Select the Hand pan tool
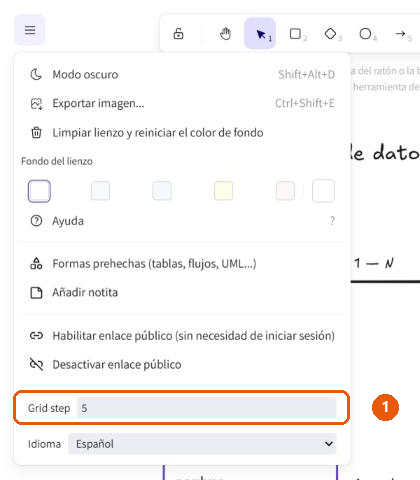The image size is (420, 480). coord(226,34)
